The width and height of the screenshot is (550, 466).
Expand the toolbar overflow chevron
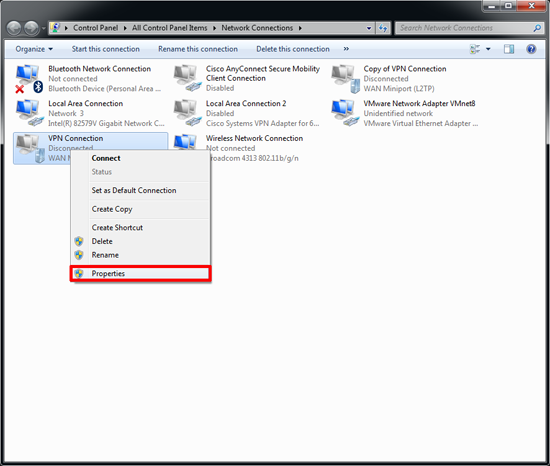click(x=346, y=49)
